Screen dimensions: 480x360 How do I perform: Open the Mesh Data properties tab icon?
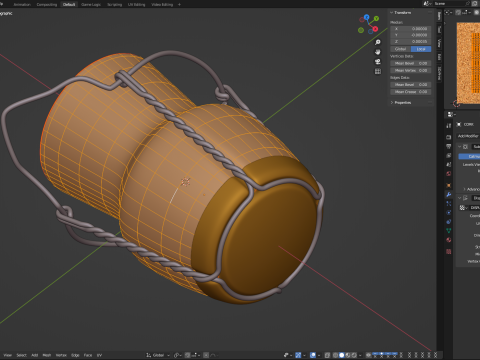click(449, 231)
